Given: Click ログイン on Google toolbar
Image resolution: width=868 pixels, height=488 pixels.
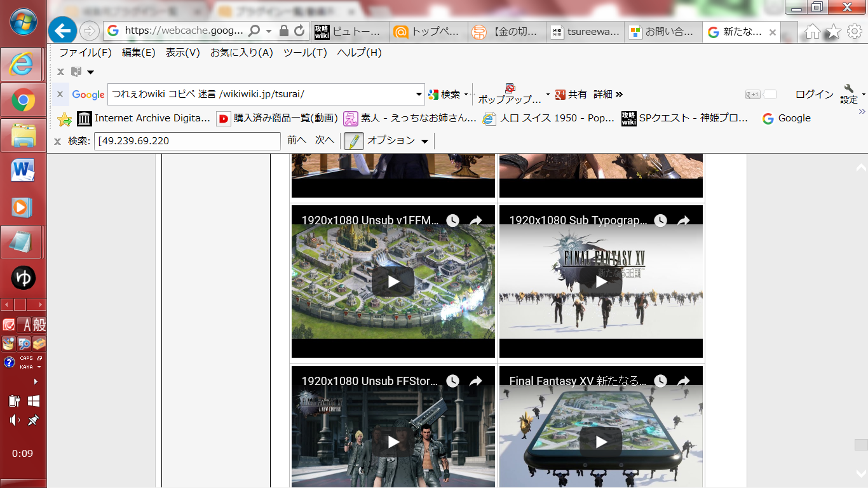Looking at the screenshot, I should click(x=814, y=95).
